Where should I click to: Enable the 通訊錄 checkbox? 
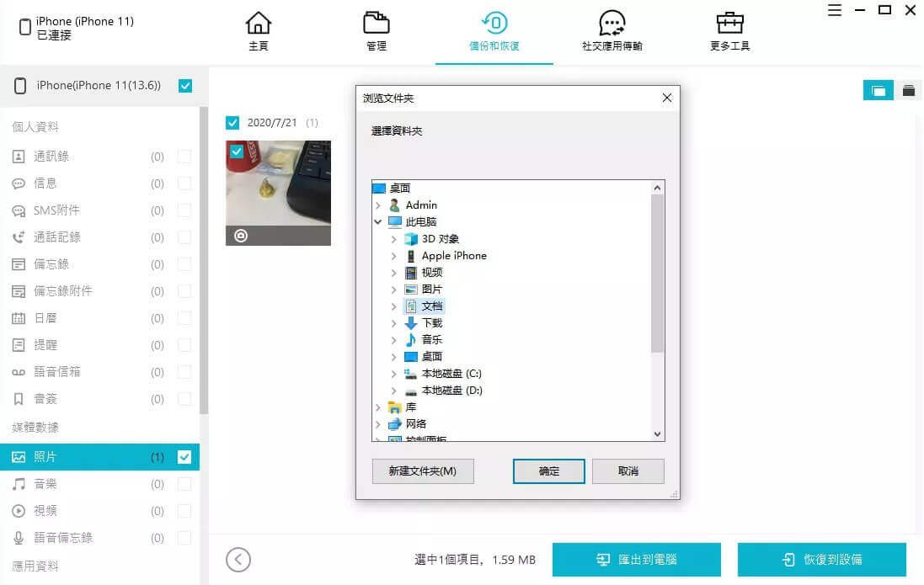click(x=184, y=157)
